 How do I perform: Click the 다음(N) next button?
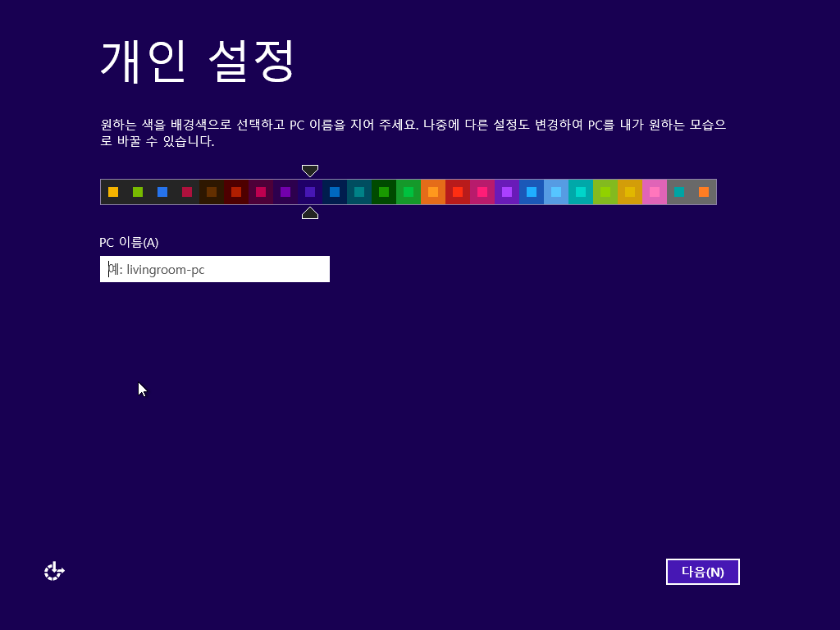(x=702, y=572)
